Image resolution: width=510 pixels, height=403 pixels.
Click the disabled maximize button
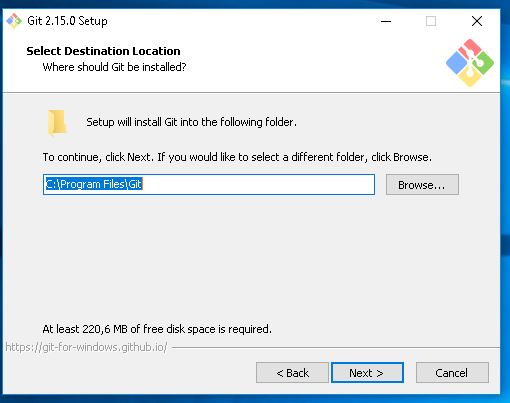point(431,21)
